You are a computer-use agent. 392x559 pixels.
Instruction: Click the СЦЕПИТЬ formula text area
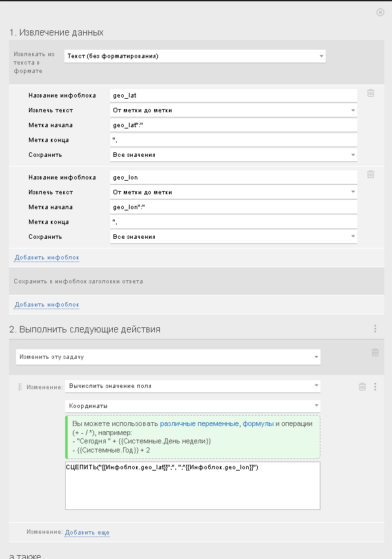tap(192, 485)
